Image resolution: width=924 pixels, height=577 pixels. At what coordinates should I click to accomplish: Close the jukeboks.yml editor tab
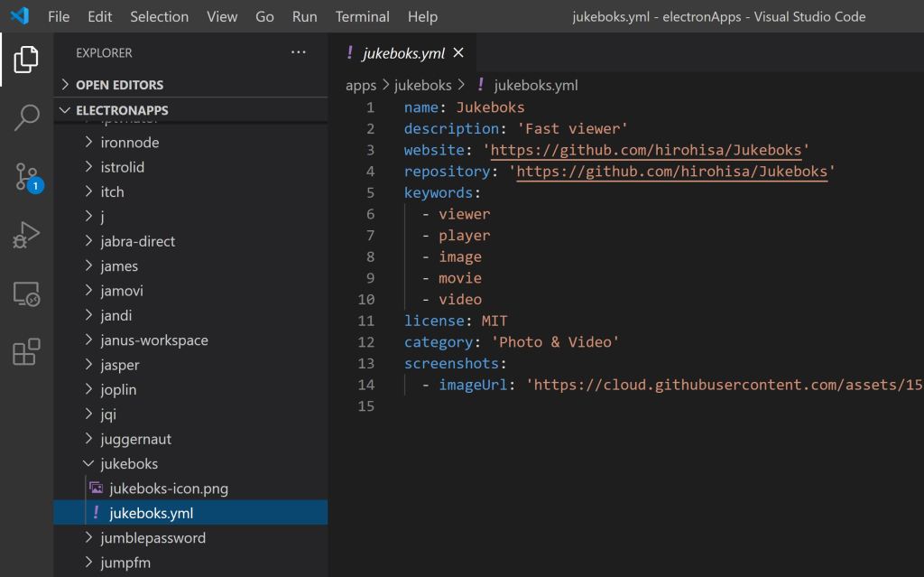[x=458, y=53]
